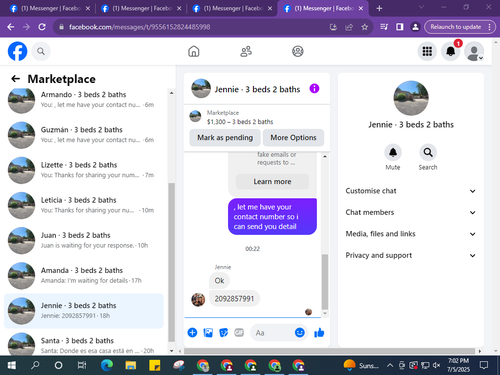Open Microsoft Edge from the taskbar
This screenshot has height=375, width=500.
[107, 365]
